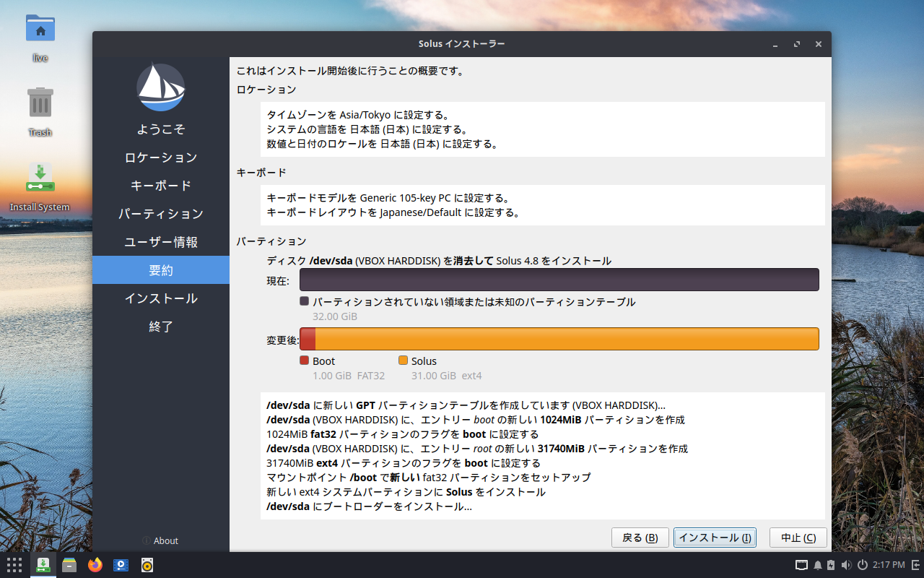
Task: Click the Japanese/Default keyboard layout line
Action: point(393,212)
